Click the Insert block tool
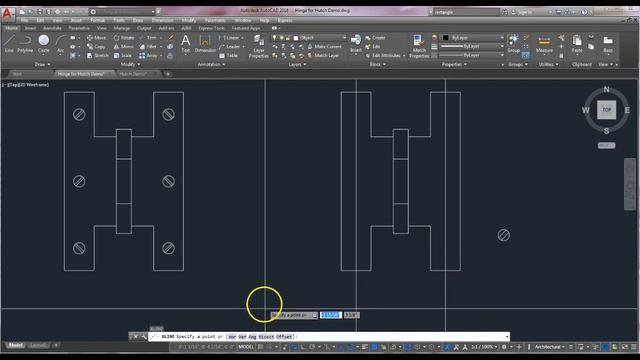 (x=356, y=44)
